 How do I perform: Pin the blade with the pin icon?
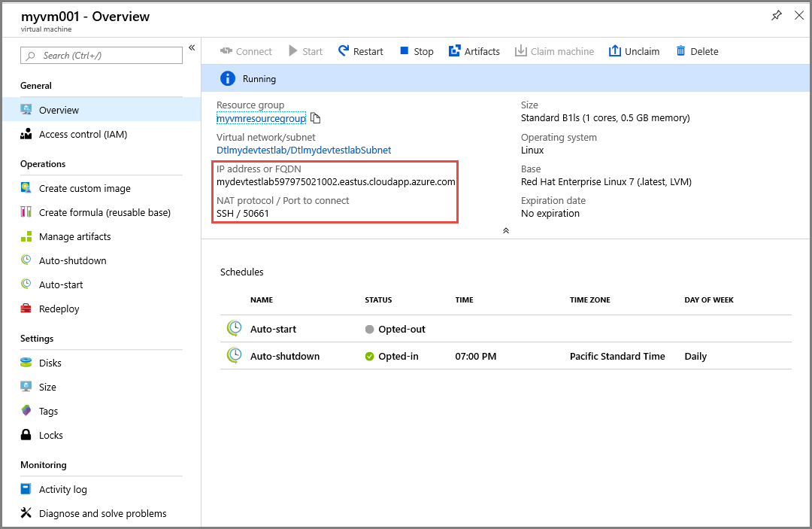[x=776, y=16]
